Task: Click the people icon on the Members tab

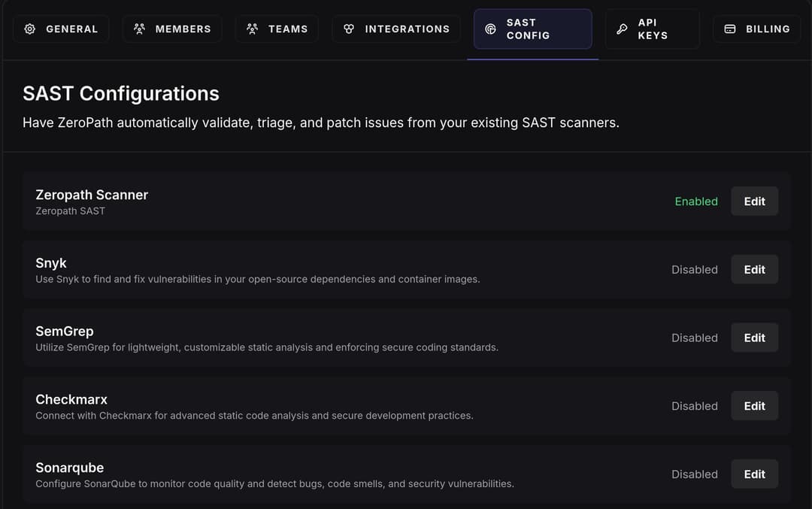Action: (x=139, y=29)
